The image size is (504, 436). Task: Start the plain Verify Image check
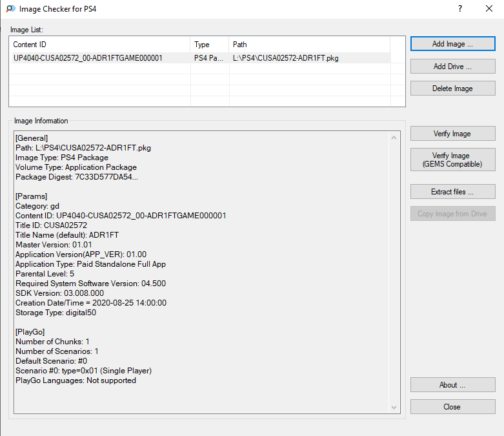(452, 134)
